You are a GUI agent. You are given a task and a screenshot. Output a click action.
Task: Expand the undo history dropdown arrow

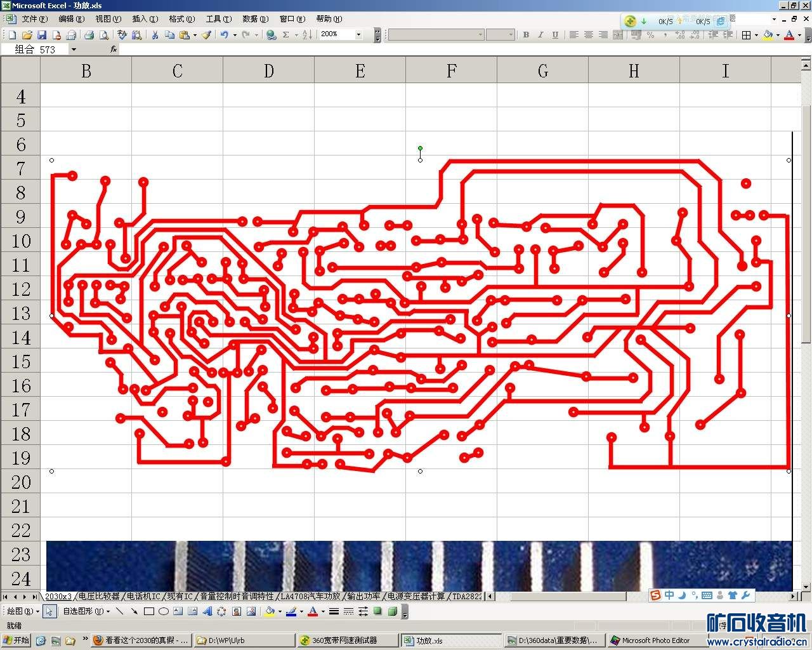[x=234, y=35]
